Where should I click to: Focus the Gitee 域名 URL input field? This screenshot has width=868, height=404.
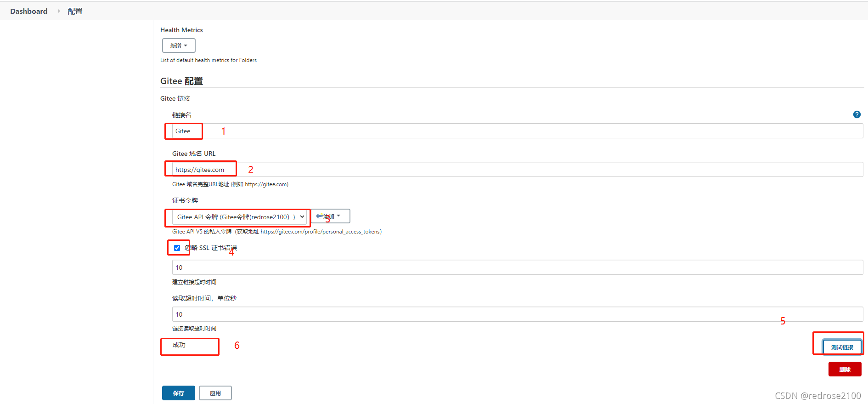518,170
